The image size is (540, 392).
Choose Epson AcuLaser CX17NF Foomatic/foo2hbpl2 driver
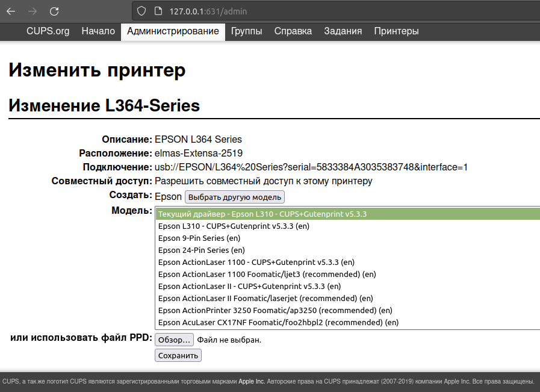coord(348,322)
